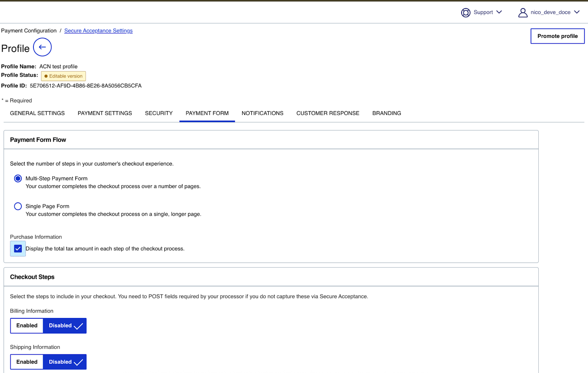The image size is (588, 373).
Task: Open the Notifications tab
Action: point(262,113)
